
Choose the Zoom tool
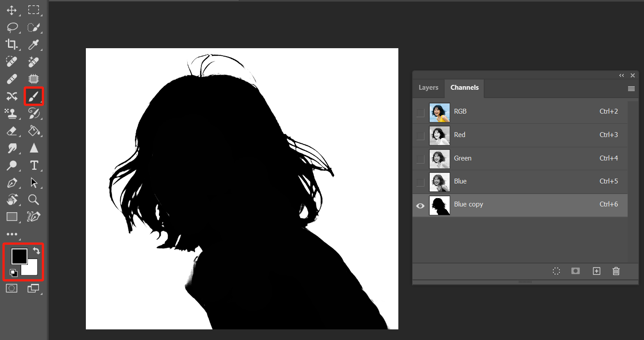click(34, 199)
